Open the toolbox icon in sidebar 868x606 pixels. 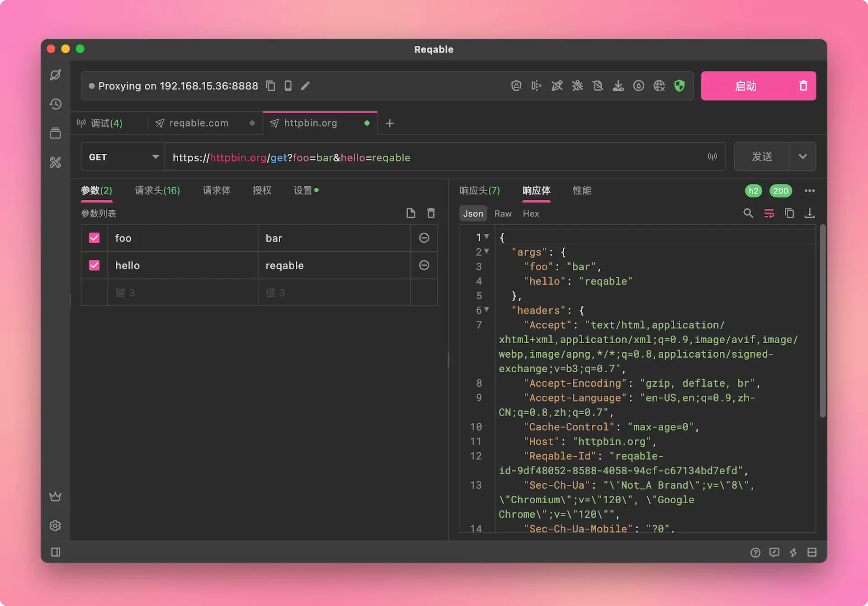(55, 162)
